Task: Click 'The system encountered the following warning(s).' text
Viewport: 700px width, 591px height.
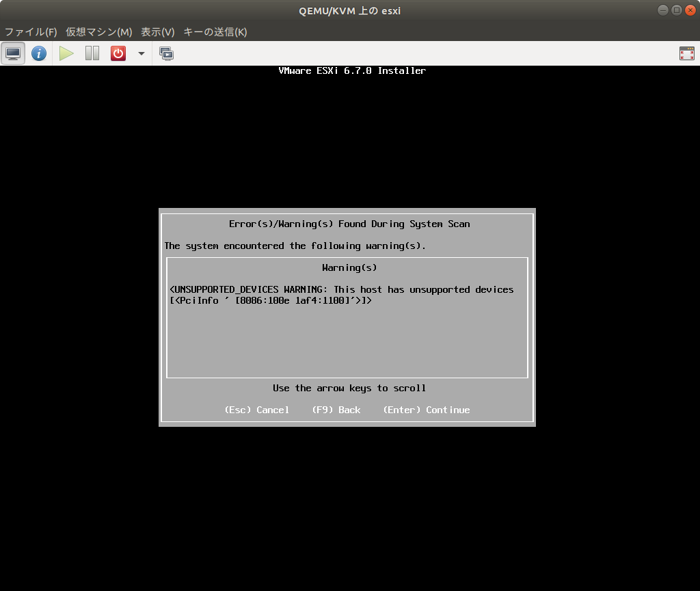Action: pyautogui.click(x=295, y=246)
